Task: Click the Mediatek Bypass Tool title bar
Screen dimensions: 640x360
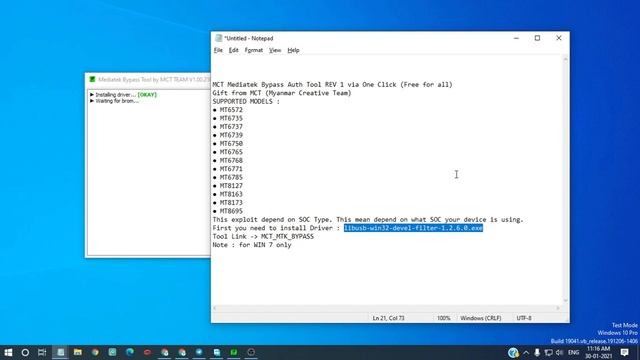Action: click(x=149, y=80)
